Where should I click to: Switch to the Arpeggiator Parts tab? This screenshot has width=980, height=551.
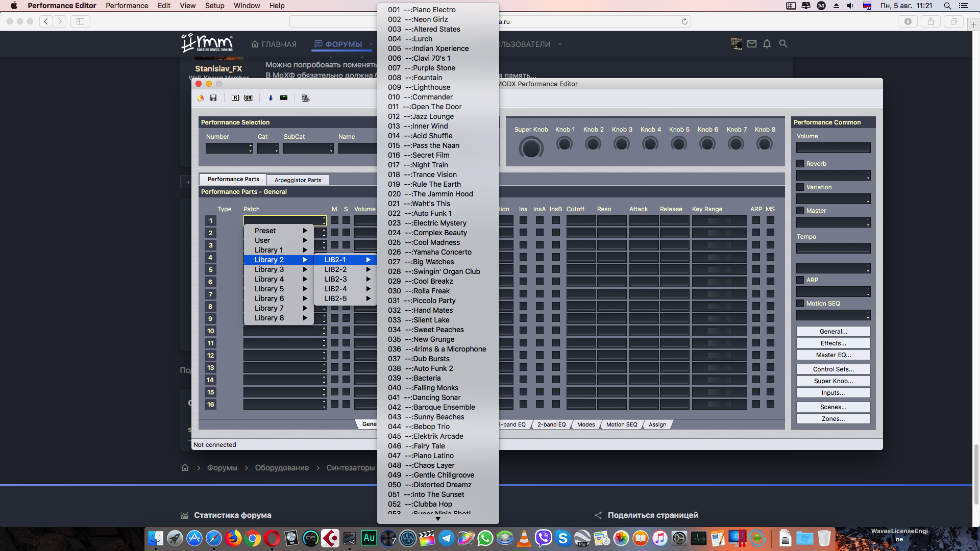click(x=298, y=180)
